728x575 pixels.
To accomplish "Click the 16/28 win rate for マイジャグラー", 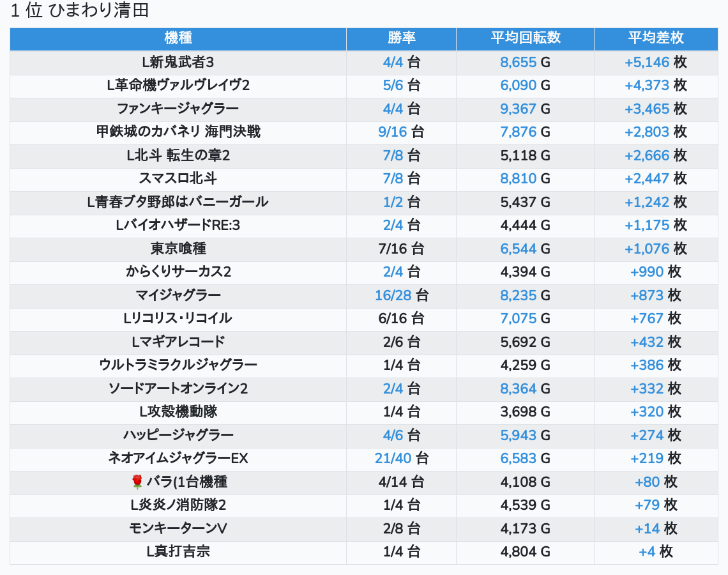I will click(393, 295).
